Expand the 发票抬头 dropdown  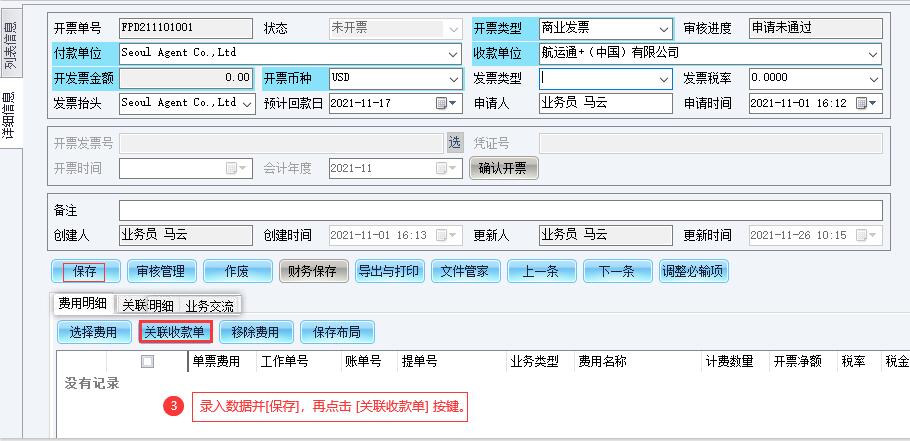tap(247, 103)
